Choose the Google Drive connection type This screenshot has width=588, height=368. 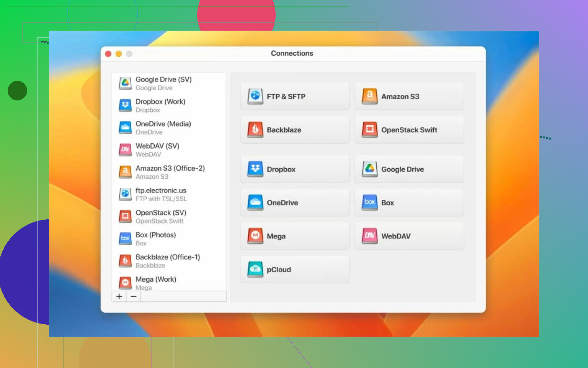[409, 169]
